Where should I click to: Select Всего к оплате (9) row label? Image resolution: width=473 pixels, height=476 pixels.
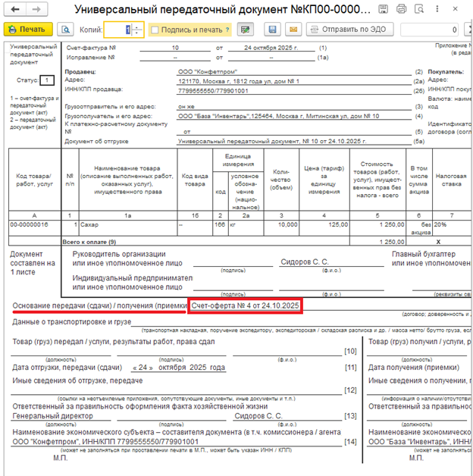point(89,242)
